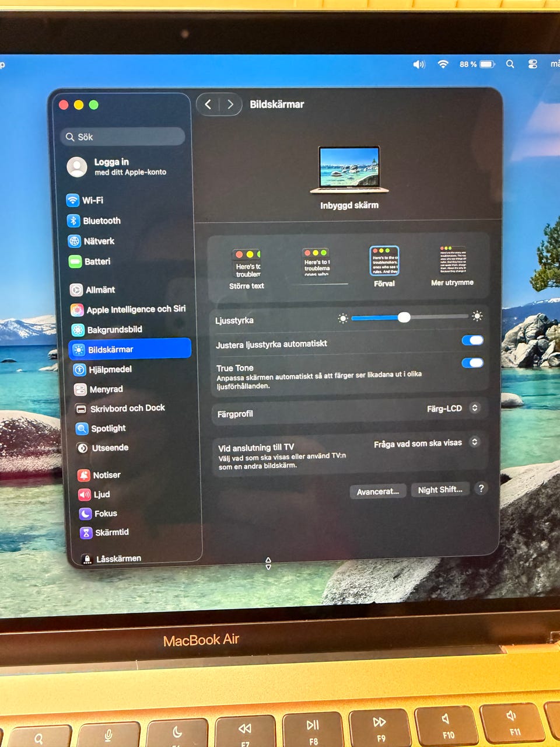Screen dimensions: 560x747
Task: Click the Låsskärmen lock icon
Action: (x=87, y=559)
